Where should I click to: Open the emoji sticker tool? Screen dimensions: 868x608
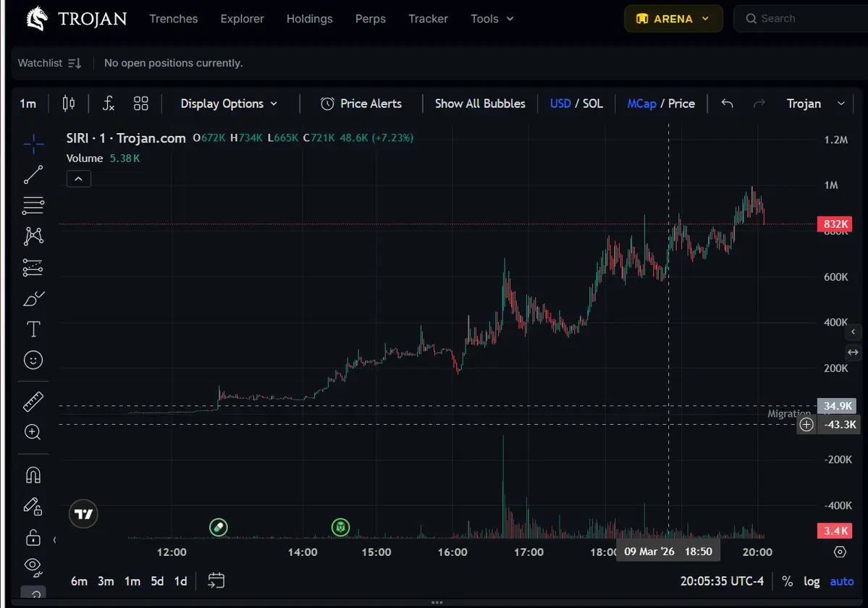coord(33,360)
